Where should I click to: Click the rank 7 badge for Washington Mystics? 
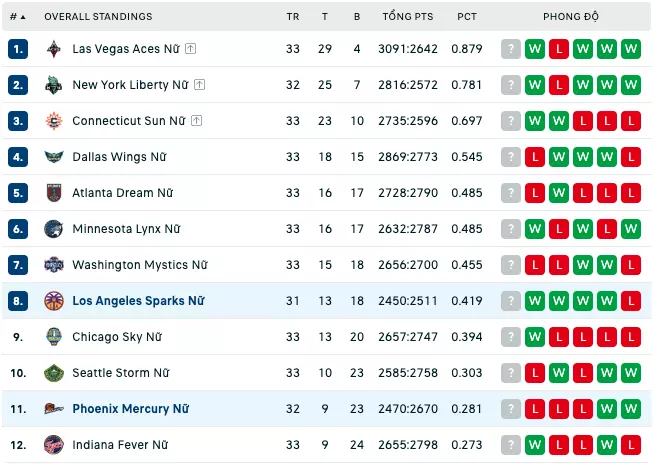18,265
